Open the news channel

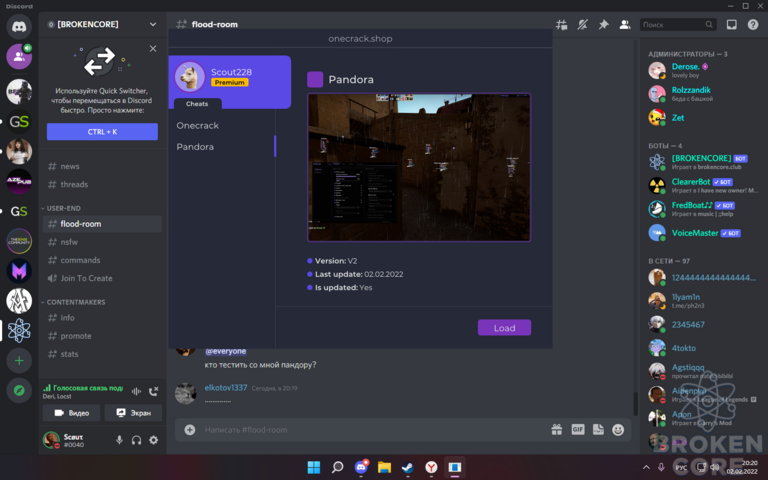point(102,167)
